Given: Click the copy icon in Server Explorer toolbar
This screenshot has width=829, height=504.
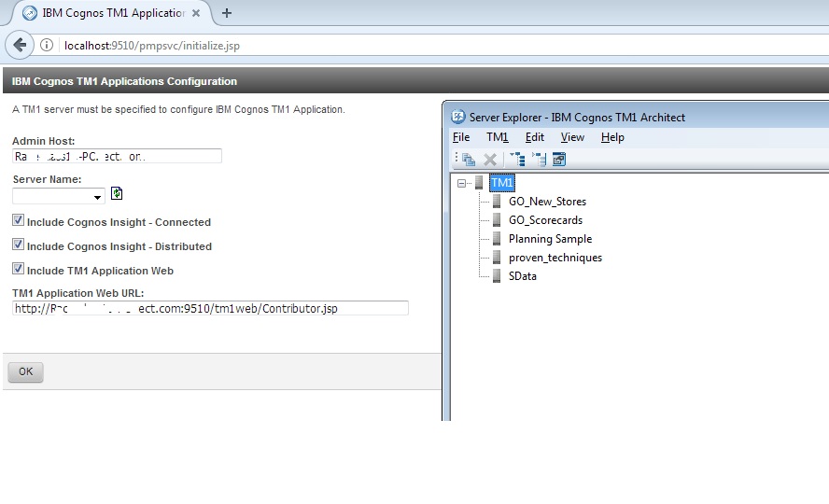Looking at the screenshot, I should coord(469,160).
